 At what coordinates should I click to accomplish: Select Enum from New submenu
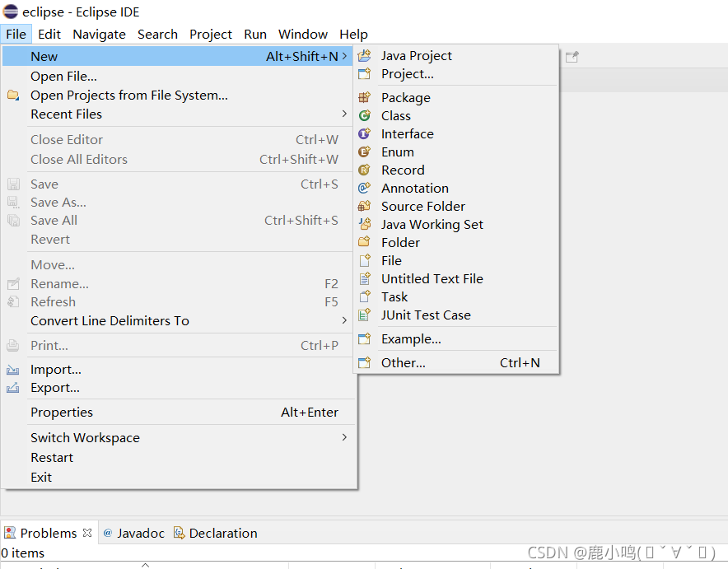point(456,152)
